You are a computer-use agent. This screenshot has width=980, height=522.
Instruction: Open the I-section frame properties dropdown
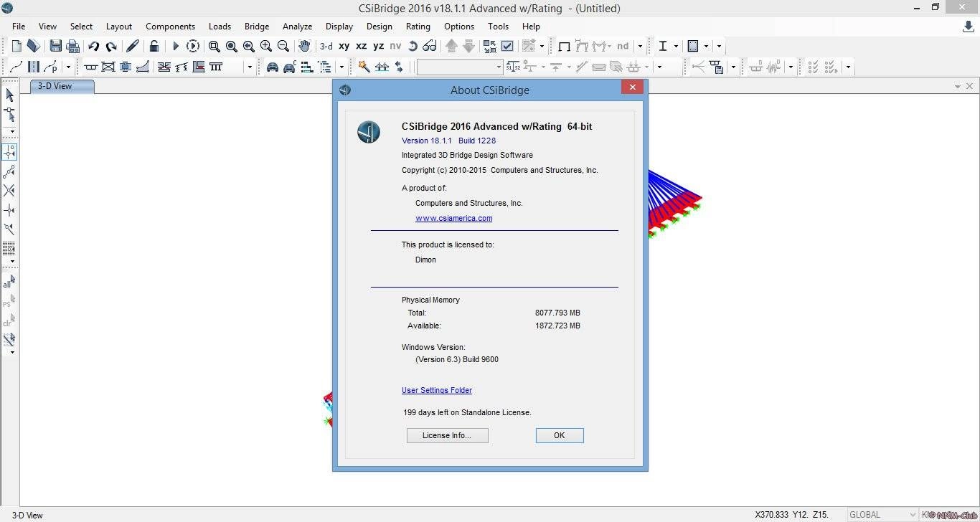click(x=676, y=46)
